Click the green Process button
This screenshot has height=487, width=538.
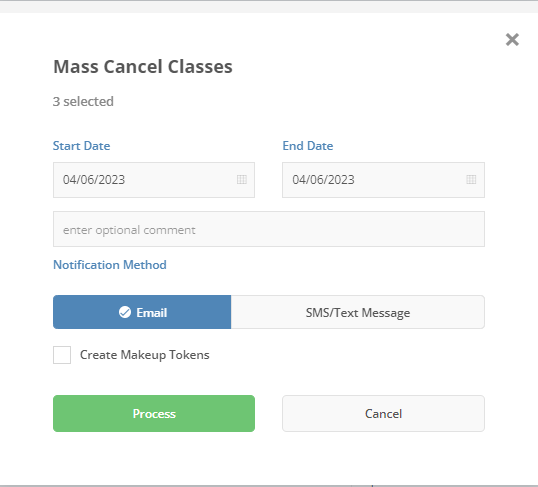[x=154, y=414]
